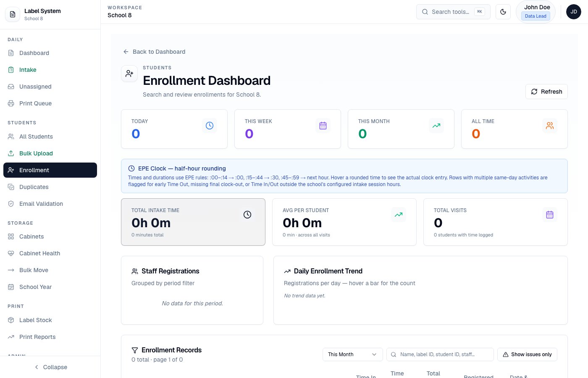Go Back to Dashboard

click(154, 52)
